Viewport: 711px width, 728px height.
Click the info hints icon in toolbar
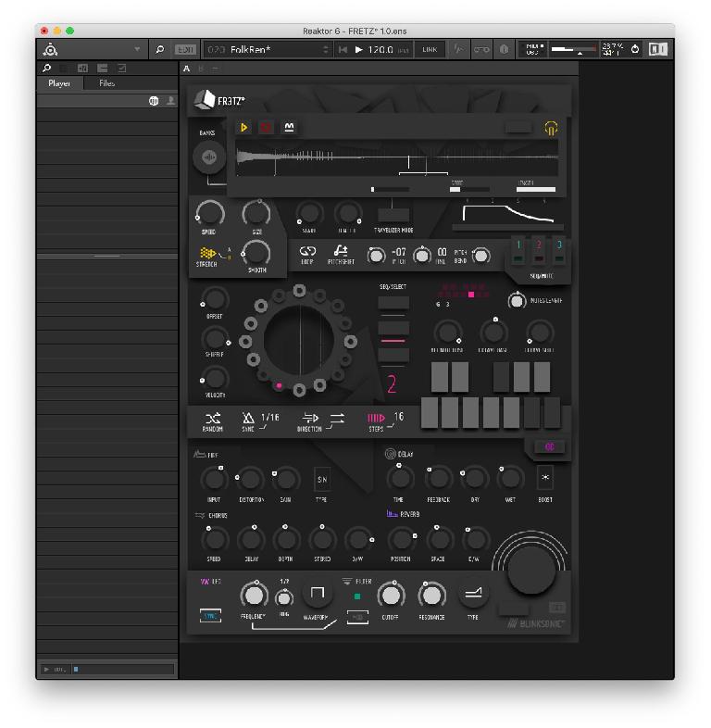click(504, 49)
